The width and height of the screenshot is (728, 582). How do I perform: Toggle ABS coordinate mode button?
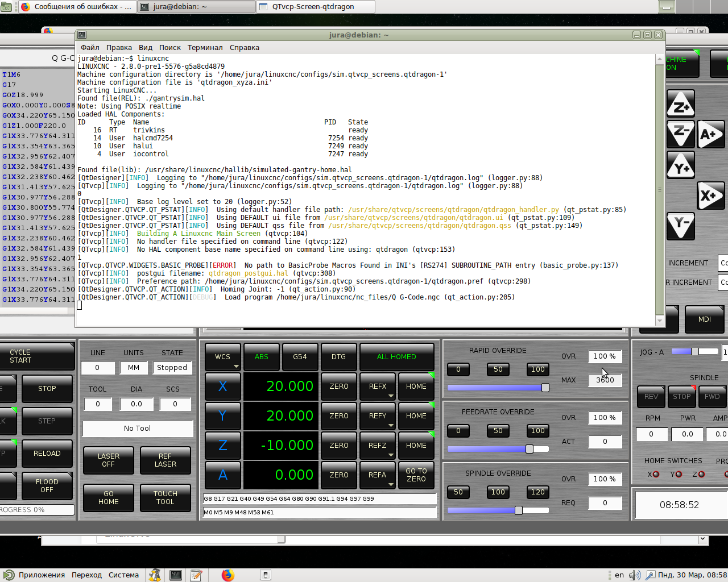tap(262, 357)
